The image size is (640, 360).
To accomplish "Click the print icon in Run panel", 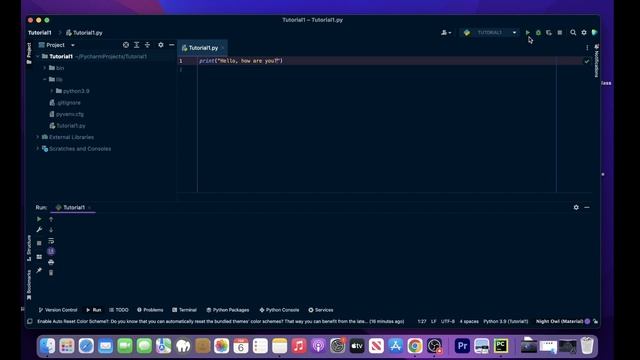I will (x=51, y=262).
